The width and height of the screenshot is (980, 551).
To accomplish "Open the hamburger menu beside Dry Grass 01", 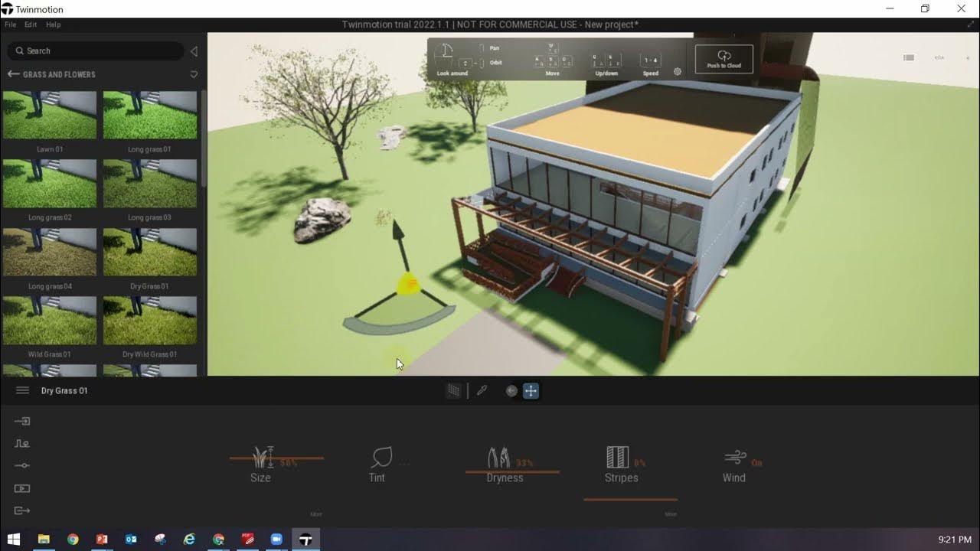I will (22, 390).
